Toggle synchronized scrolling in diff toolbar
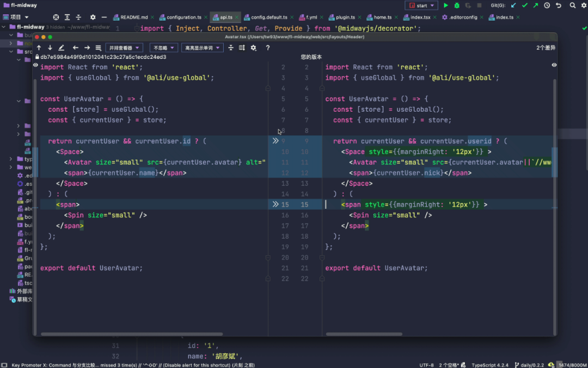The width and height of the screenshot is (588, 368). [242, 47]
